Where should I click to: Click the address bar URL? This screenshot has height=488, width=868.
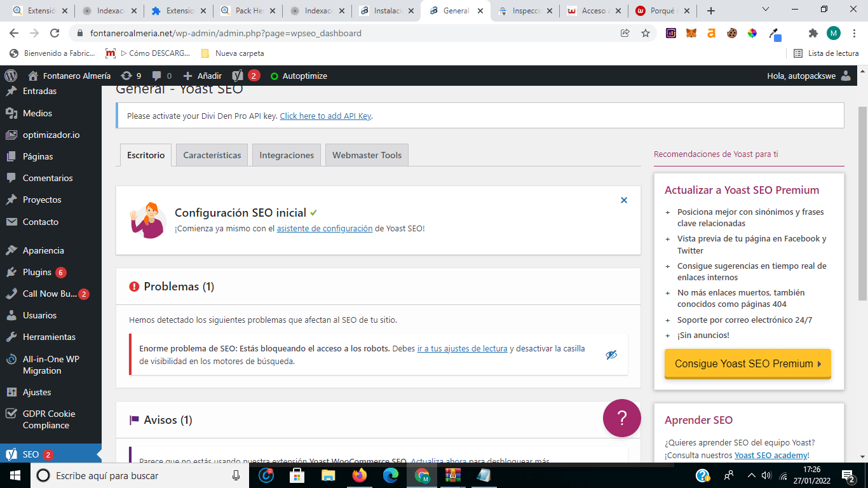224,33
